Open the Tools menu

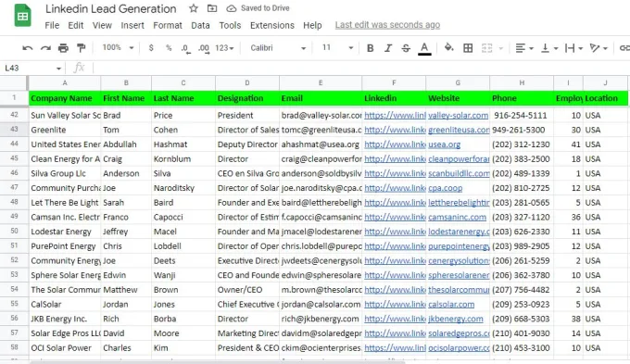pyautogui.click(x=230, y=25)
